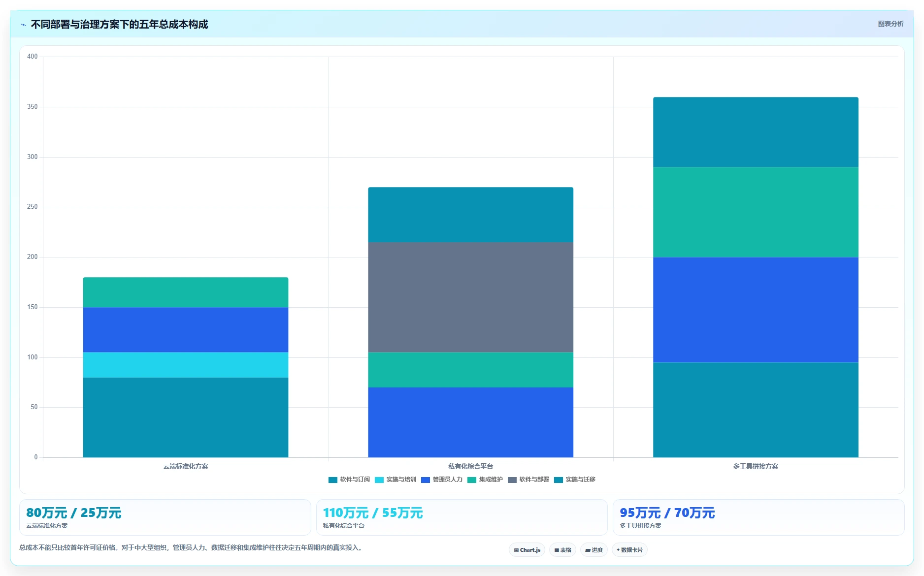The height and width of the screenshot is (576, 924).
Task: Click blue 管理员人力 segment of 云端标准化方案 bar
Action: (x=186, y=330)
